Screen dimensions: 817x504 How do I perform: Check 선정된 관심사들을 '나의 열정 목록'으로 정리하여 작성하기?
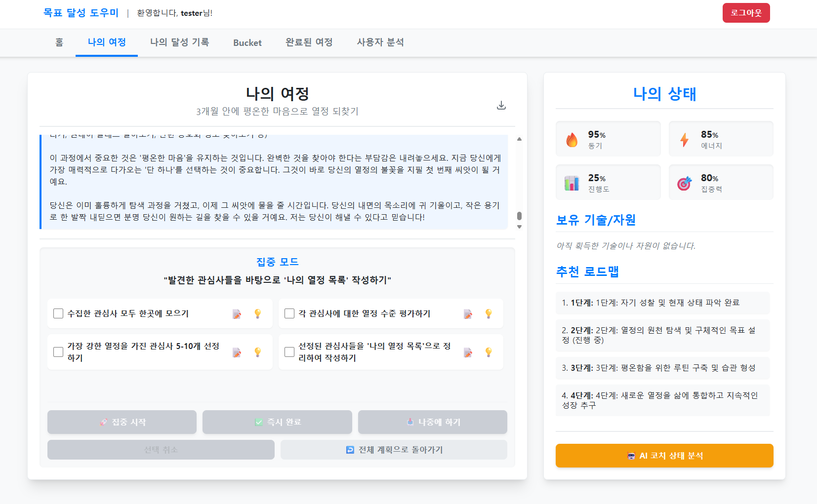coord(289,352)
